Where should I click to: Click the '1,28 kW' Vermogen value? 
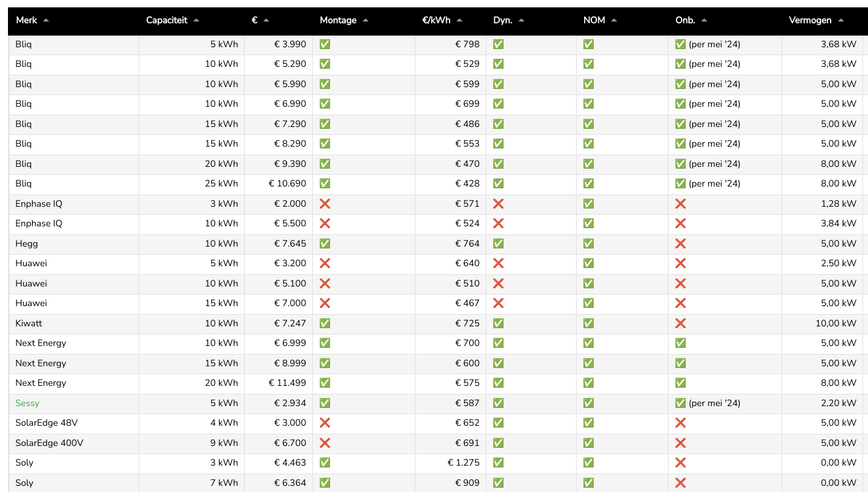839,204
